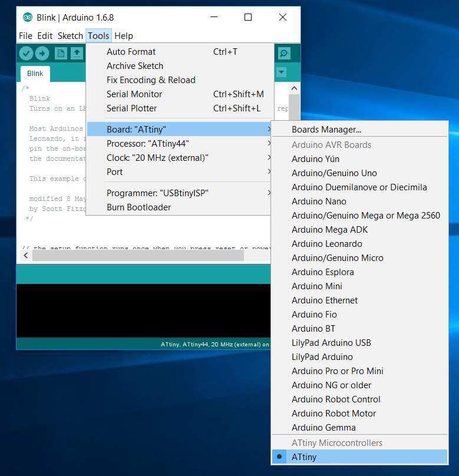Expand the Port submenu
The width and height of the screenshot is (459, 476).
pyautogui.click(x=179, y=172)
